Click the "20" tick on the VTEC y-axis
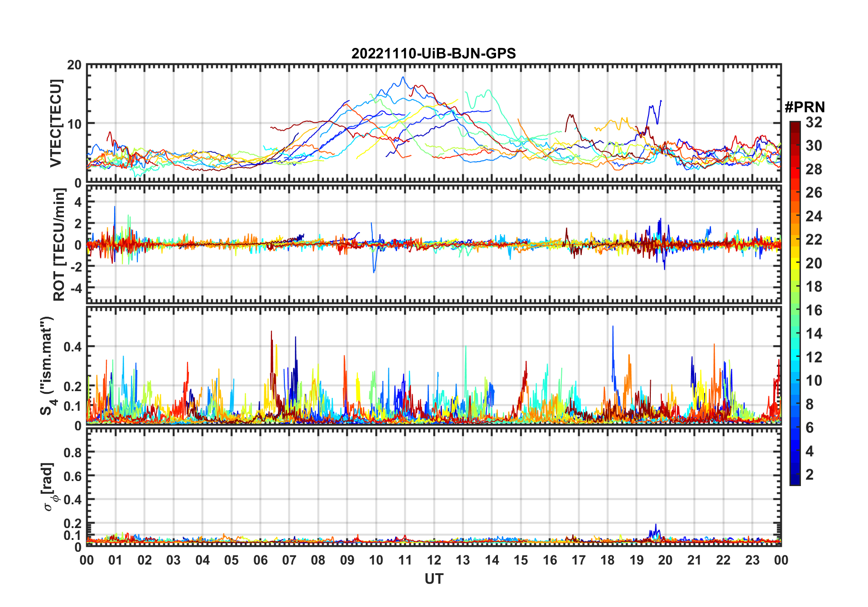This screenshot has width=868, height=607. click(x=74, y=65)
